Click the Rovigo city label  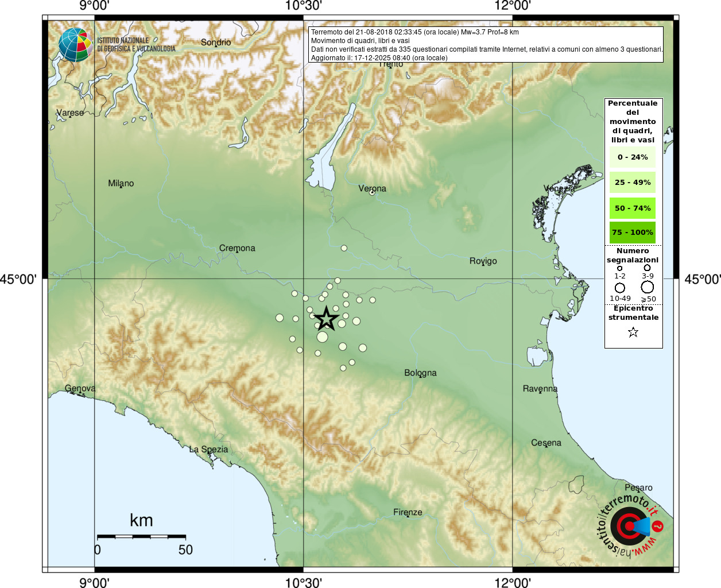[483, 261]
